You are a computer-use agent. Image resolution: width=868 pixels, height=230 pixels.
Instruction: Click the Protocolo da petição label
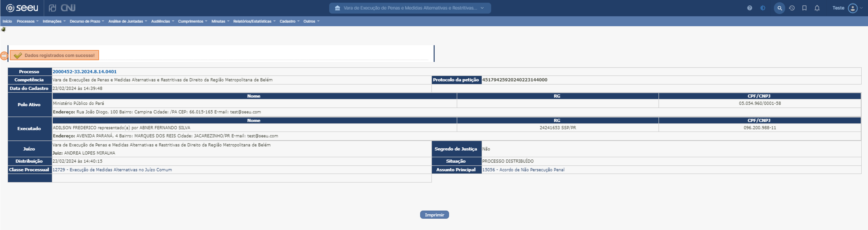[456, 80]
